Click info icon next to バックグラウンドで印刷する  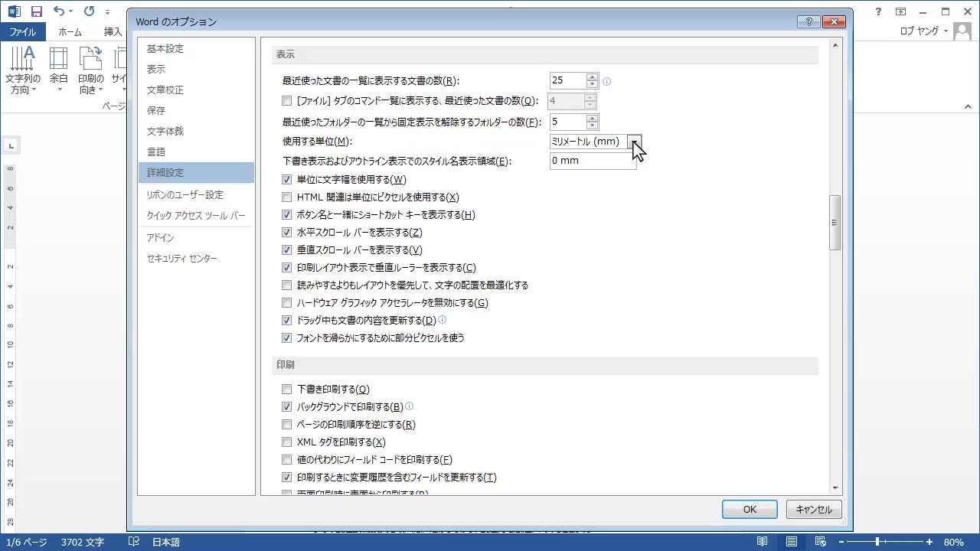[409, 406]
